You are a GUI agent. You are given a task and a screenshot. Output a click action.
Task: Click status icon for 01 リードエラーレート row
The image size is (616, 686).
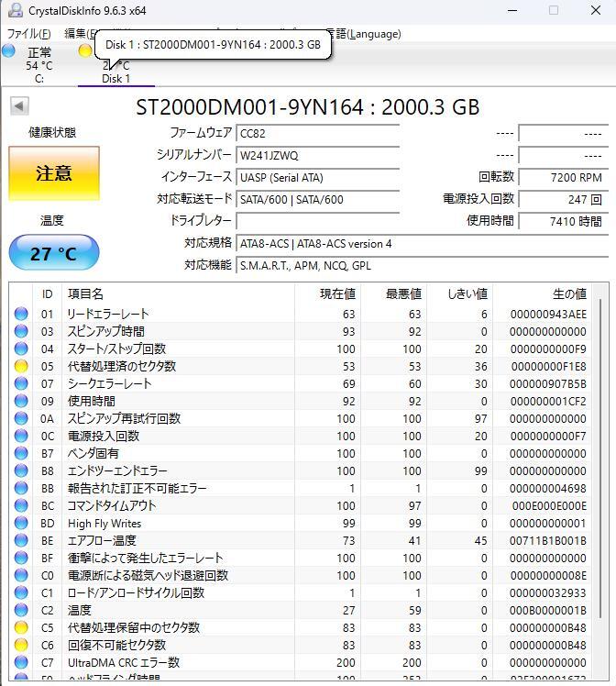click(21, 314)
